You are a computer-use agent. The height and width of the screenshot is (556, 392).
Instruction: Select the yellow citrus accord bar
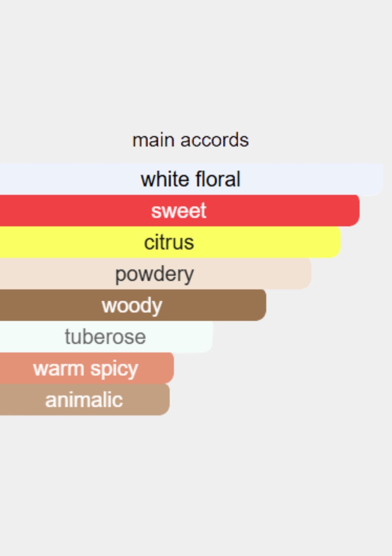(171, 242)
